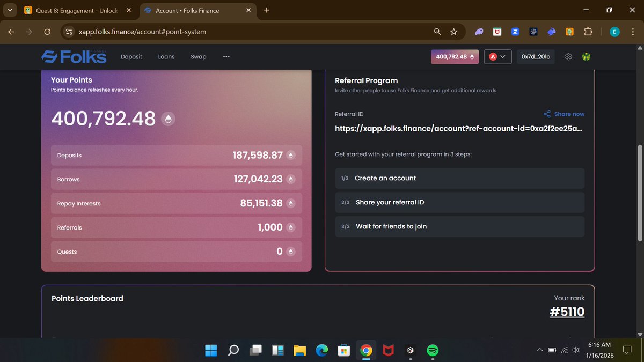Image resolution: width=644 pixels, height=362 pixels.
Task: Click the droplet icon in Repay Interests row
Action: pyautogui.click(x=291, y=203)
